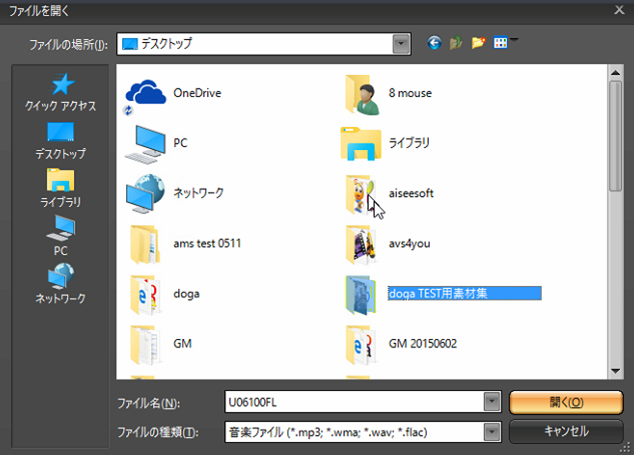Image resolution: width=634 pixels, height=455 pixels.
Task: Click the 音楽ファイル file type combo box
Action: [x=363, y=432]
